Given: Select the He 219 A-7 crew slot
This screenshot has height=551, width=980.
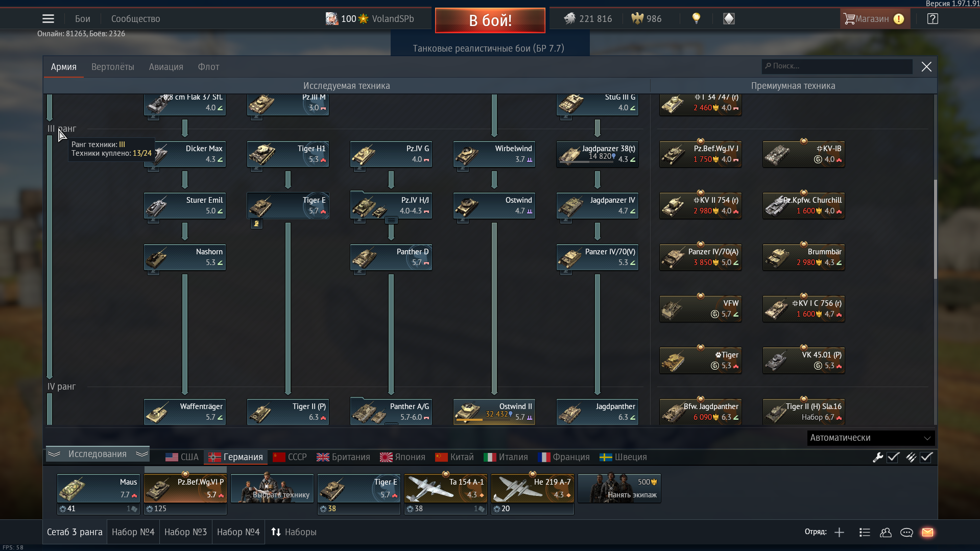Looking at the screenshot, I should (533, 489).
